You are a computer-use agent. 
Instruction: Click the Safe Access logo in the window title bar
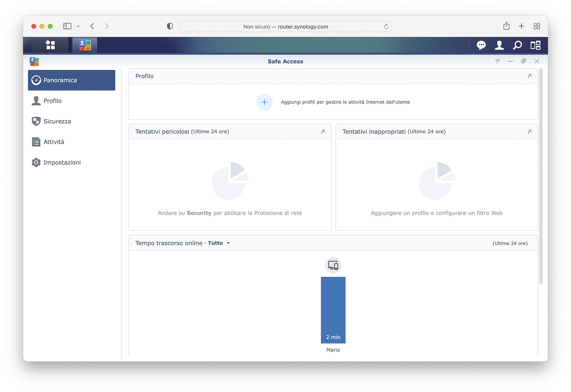pyautogui.click(x=34, y=61)
